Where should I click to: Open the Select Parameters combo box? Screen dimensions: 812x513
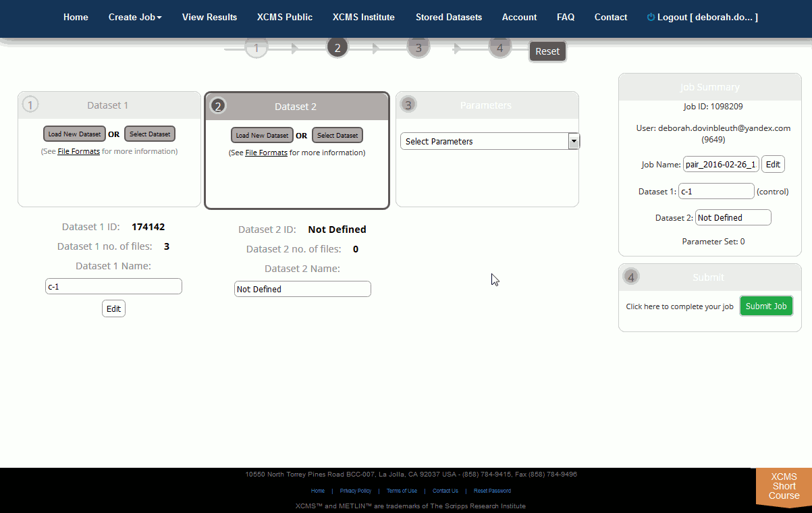click(x=490, y=141)
